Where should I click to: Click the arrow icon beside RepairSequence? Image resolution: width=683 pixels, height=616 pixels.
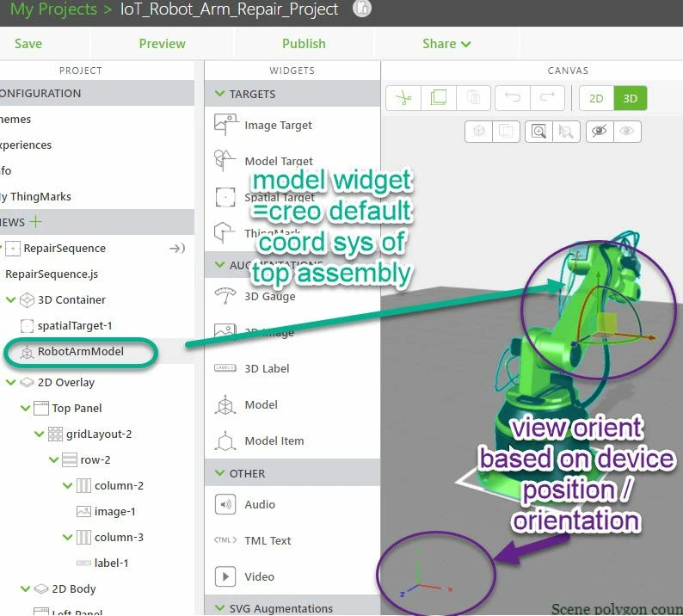(x=177, y=249)
